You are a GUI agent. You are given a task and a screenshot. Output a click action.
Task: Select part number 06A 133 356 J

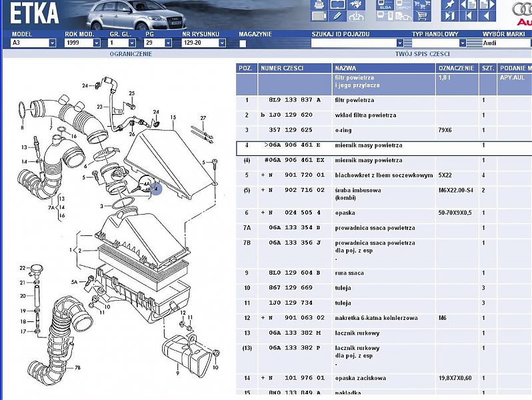point(295,243)
